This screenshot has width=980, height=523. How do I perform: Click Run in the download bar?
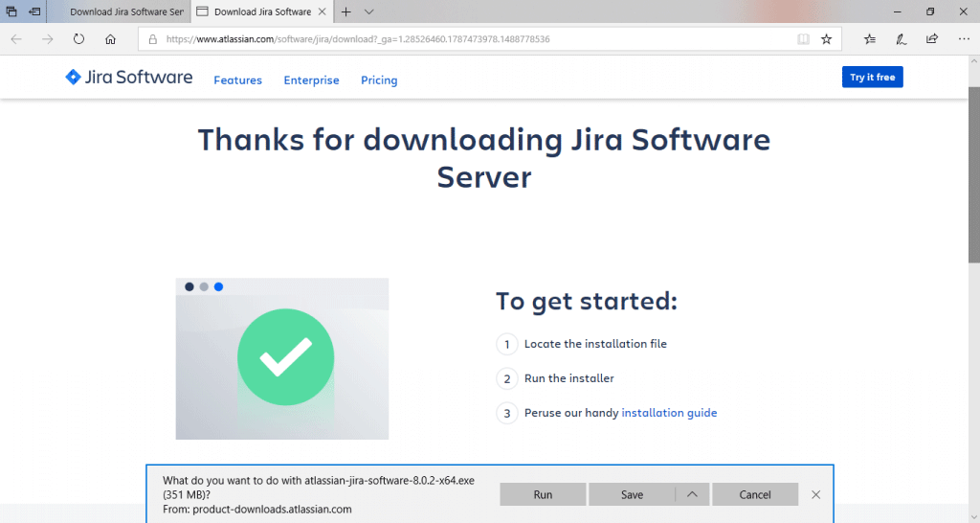click(x=543, y=494)
